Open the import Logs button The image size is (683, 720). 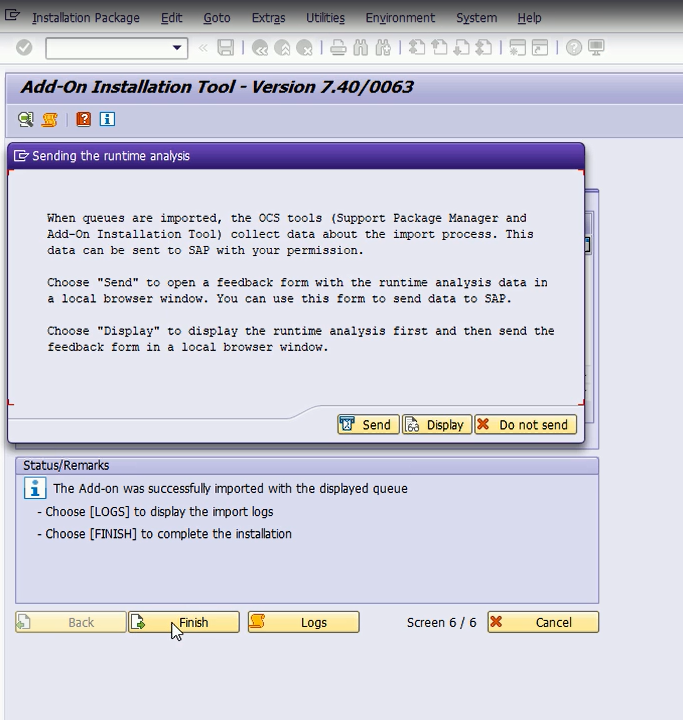coord(303,622)
